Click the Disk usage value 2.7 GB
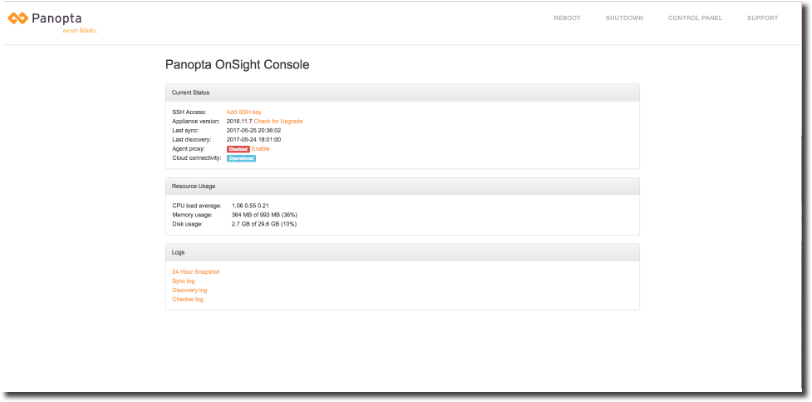The width and height of the screenshot is (812, 402). point(264,224)
